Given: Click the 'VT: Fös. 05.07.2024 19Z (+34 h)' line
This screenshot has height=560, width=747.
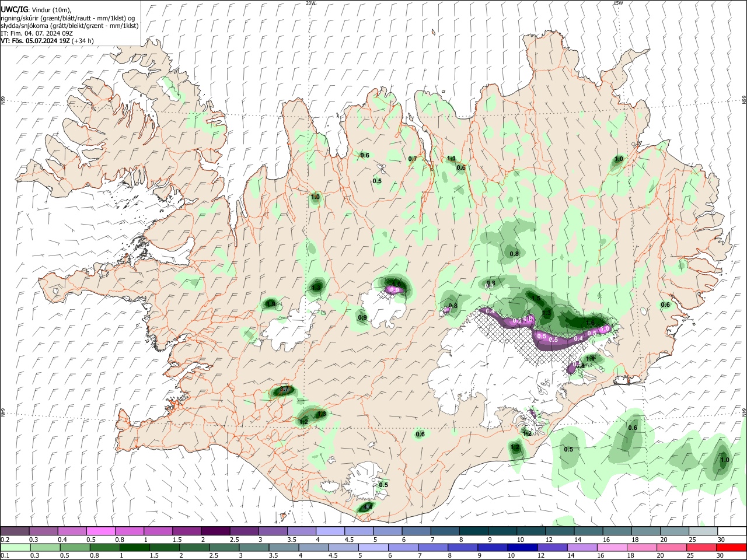Looking at the screenshot, I should (47, 41).
